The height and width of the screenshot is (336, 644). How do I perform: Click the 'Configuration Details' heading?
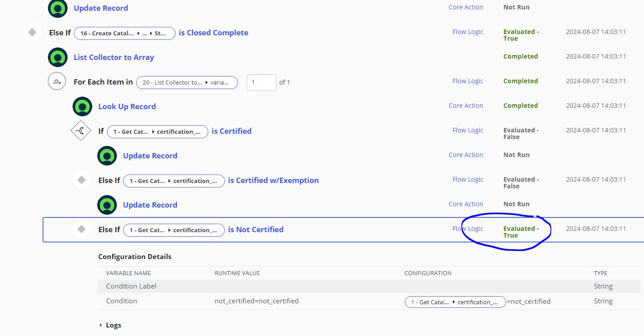(x=135, y=256)
